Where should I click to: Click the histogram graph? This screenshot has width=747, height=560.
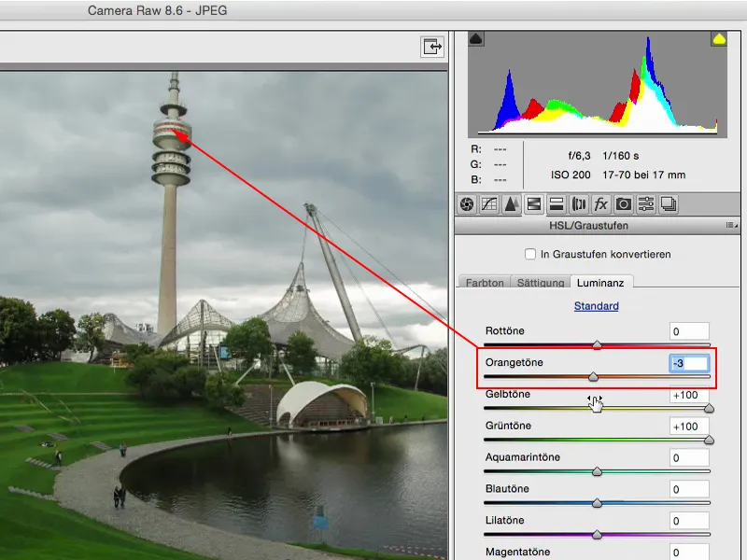coord(598,85)
